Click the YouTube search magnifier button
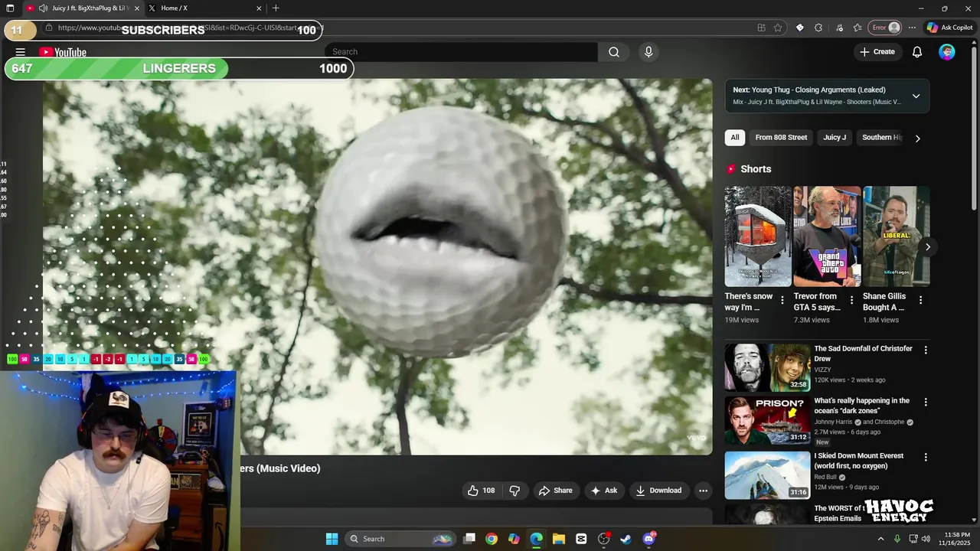 [x=614, y=52]
